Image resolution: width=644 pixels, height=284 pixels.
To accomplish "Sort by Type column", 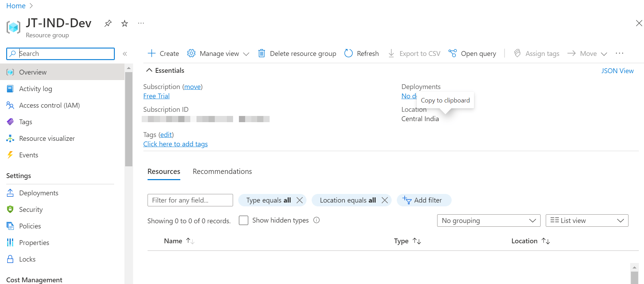I will (x=407, y=241).
